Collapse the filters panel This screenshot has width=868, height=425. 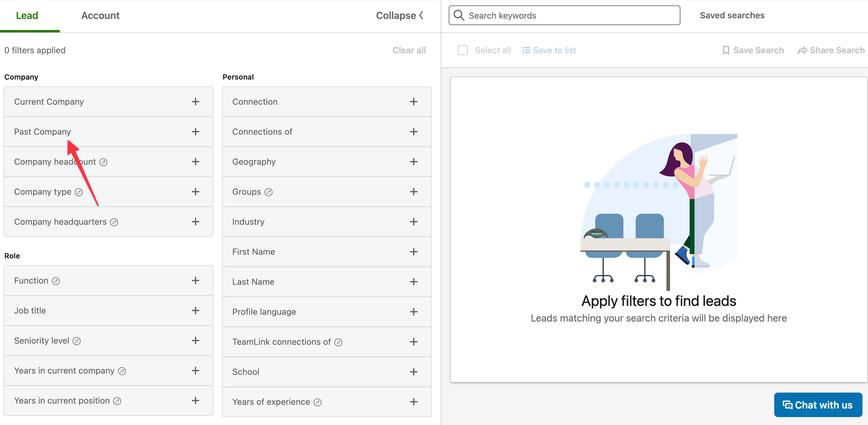pos(400,16)
